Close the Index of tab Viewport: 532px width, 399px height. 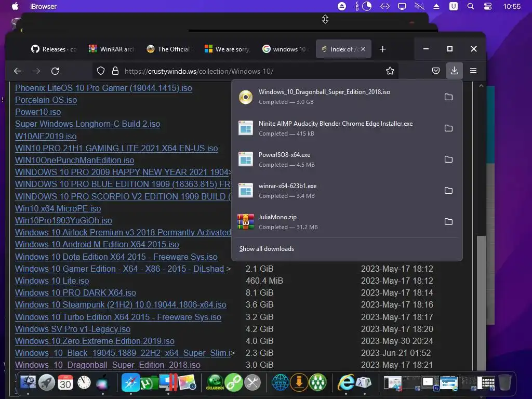tap(363, 49)
